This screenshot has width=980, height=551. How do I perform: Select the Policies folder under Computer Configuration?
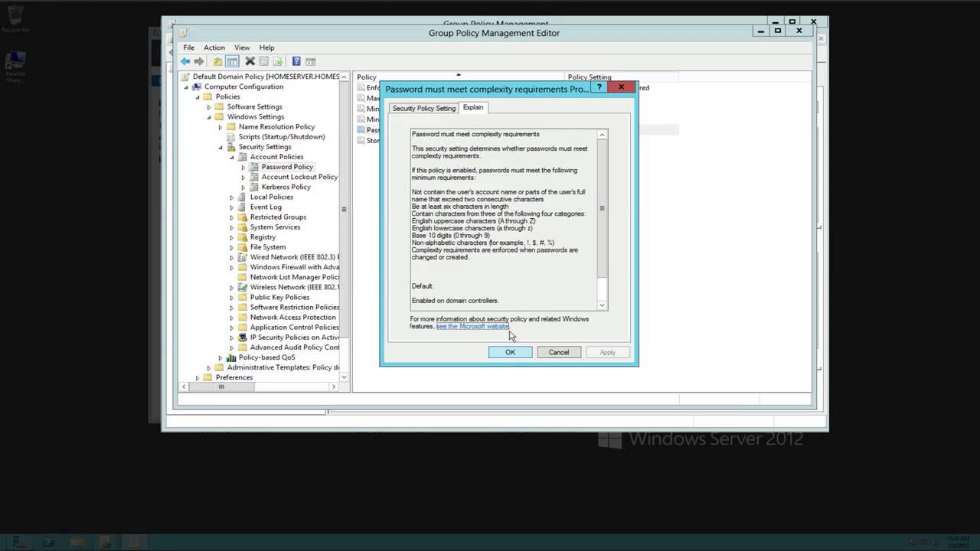point(227,97)
